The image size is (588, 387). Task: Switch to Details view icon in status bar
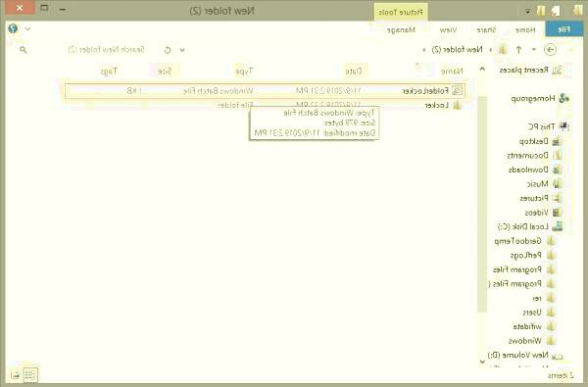tap(29, 374)
